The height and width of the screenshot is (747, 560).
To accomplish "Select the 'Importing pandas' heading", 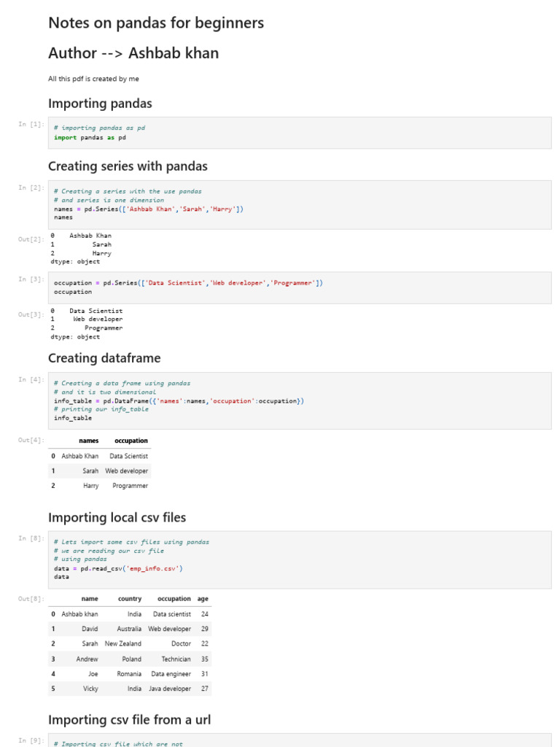I will pos(100,104).
